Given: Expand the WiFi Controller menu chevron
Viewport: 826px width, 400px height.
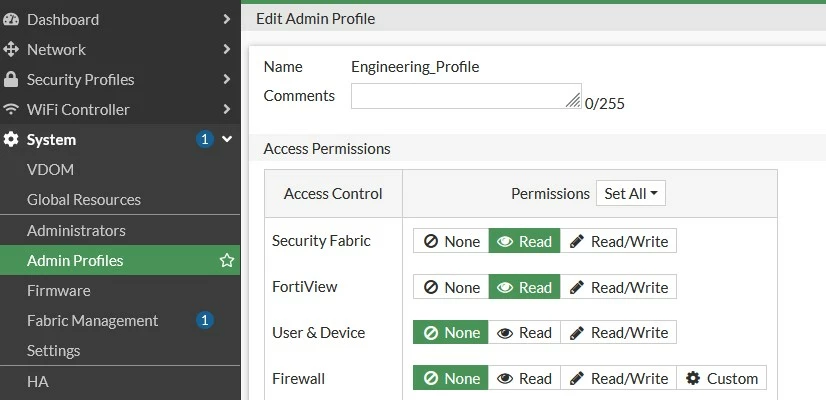Looking at the screenshot, I should 227,110.
